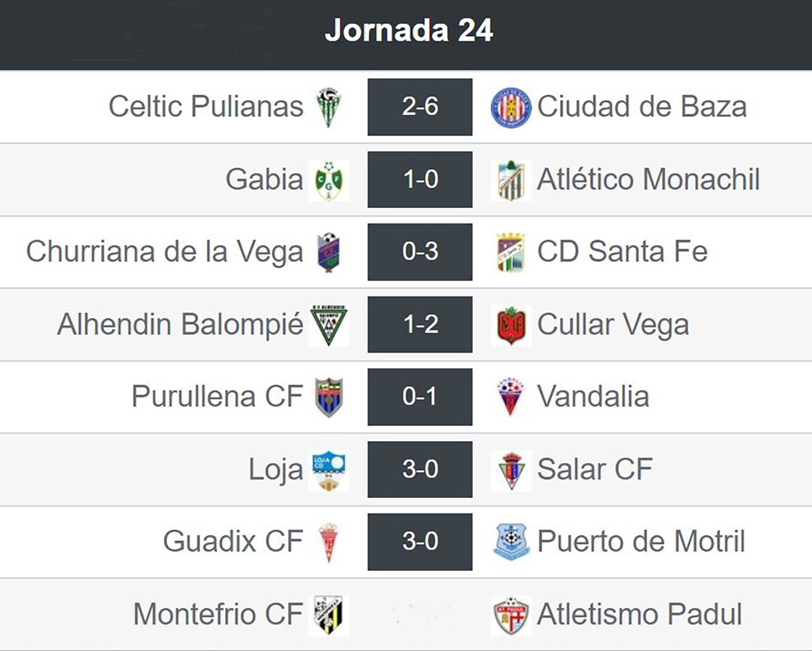Open the Guadix CF team link
812x651 pixels.
(x=233, y=541)
